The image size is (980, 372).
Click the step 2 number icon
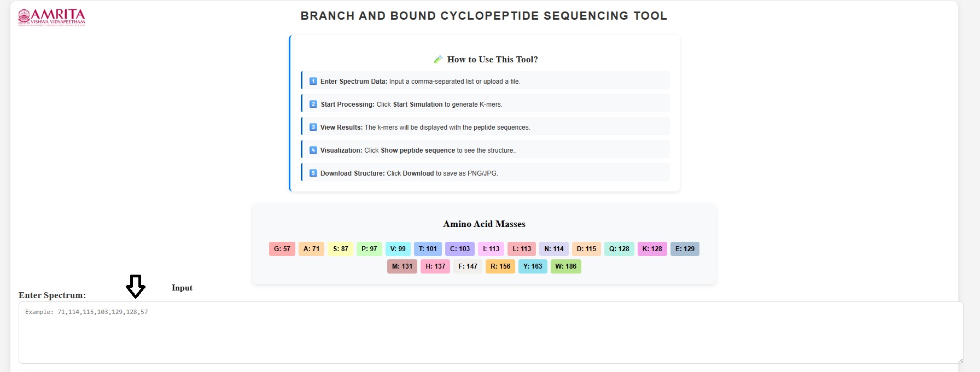pos(313,104)
